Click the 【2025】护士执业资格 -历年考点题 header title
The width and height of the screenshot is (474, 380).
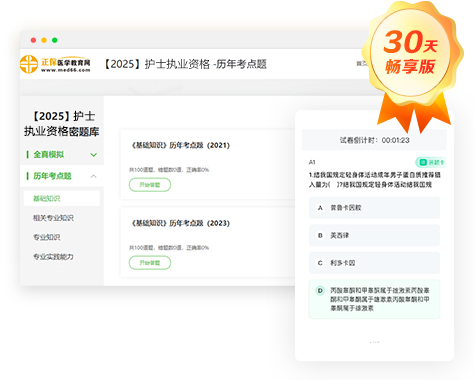185,64
